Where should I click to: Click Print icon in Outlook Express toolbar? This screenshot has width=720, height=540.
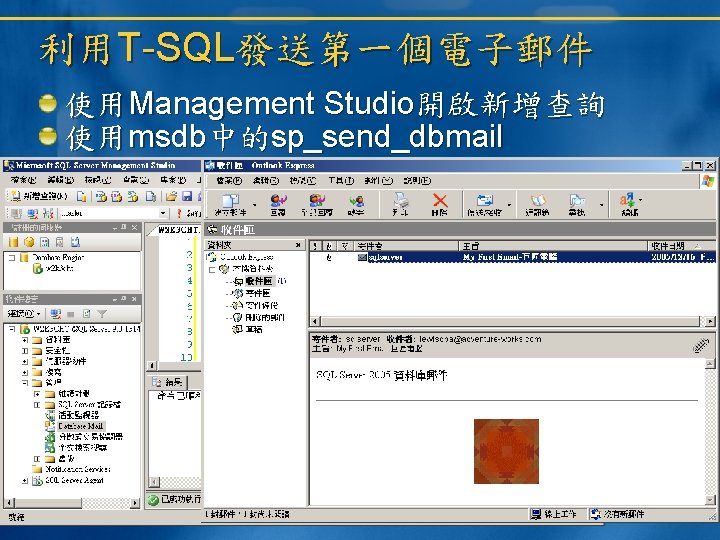pos(400,204)
